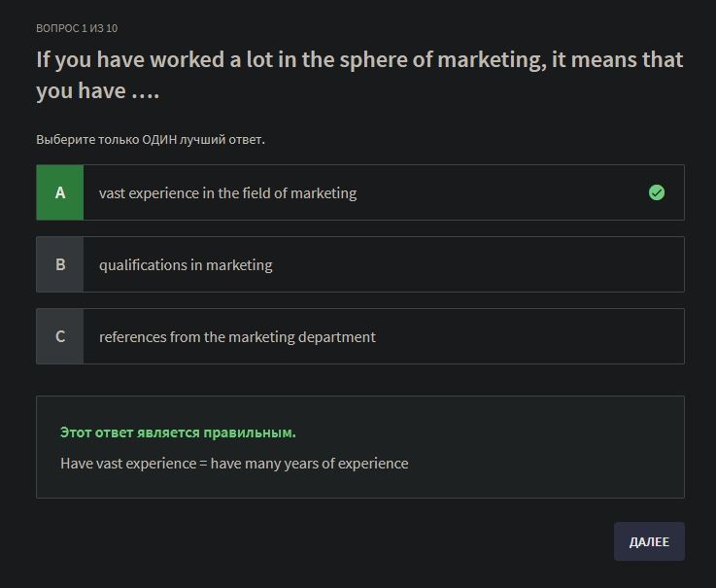
Task: Click the green checkmark on answer A
Action: (x=657, y=192)
